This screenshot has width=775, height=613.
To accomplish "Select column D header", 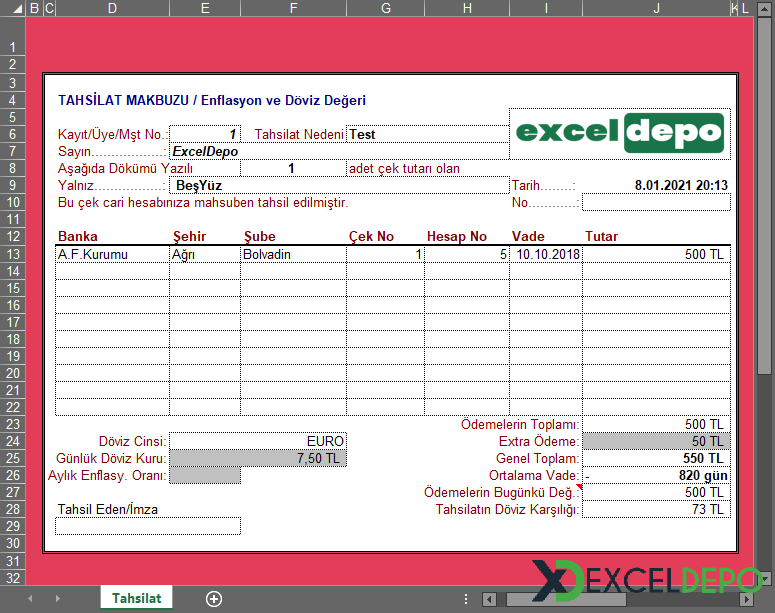I will (112, 8).
